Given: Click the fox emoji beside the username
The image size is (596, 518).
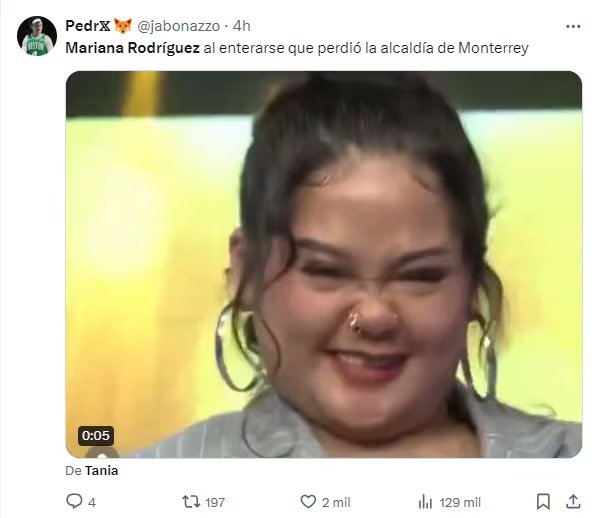Looking at the screenshot, I should tap(123, 26).
